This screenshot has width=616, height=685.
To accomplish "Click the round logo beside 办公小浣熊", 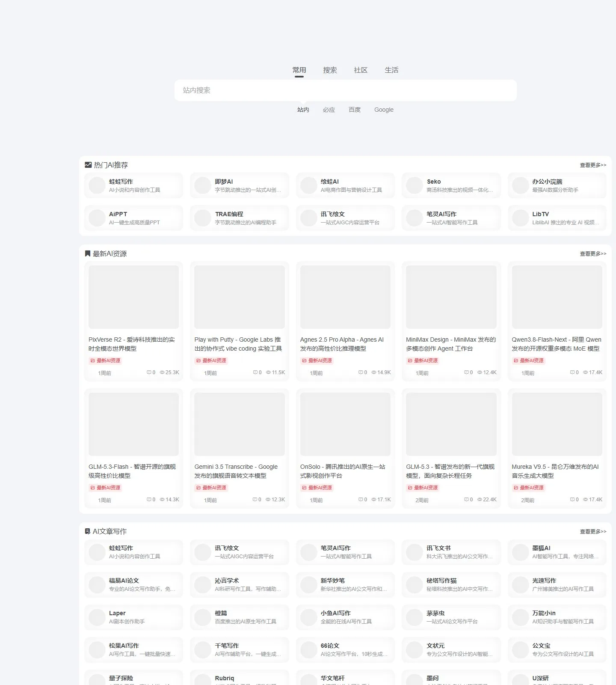I will [x=521, y=185].
